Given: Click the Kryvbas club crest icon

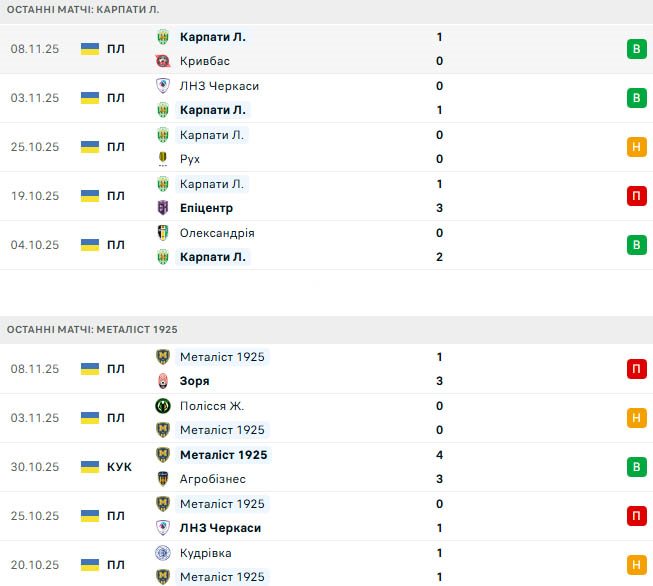Looking at the screenshot, I should tap(163, 61).
